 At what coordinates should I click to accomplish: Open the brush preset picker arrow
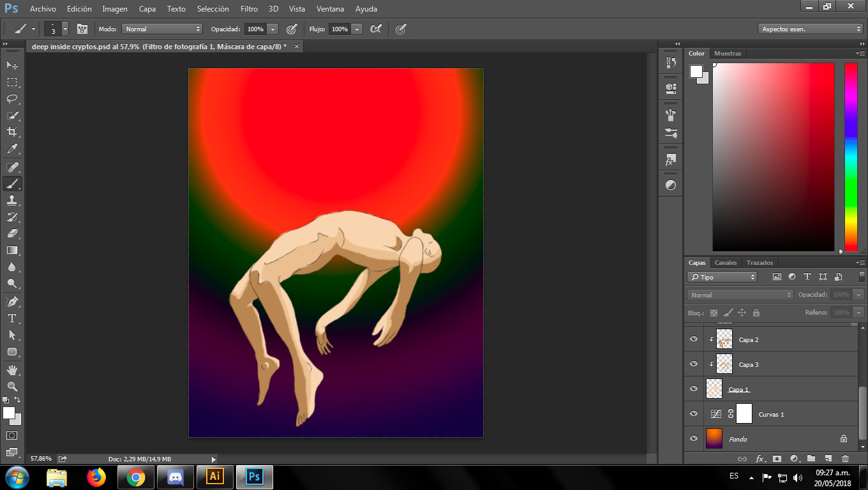pyautogui.click(x=64, y=29)
